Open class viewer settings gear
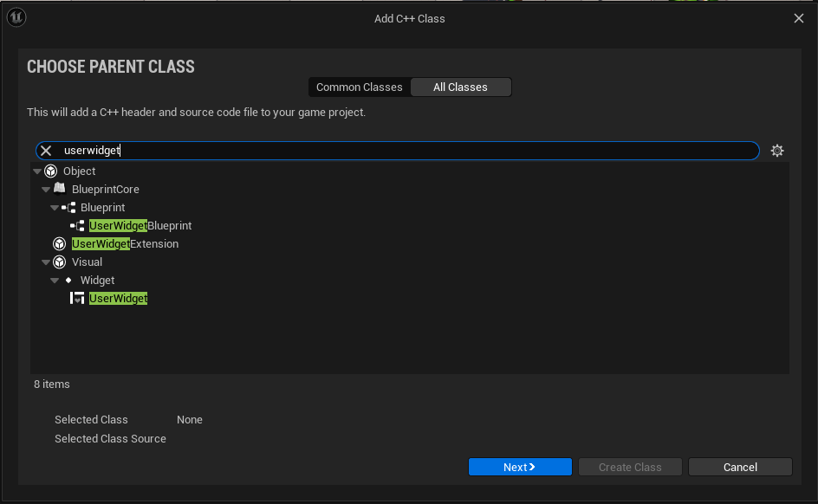The image size is (818, 504). [x=777, y=151]
